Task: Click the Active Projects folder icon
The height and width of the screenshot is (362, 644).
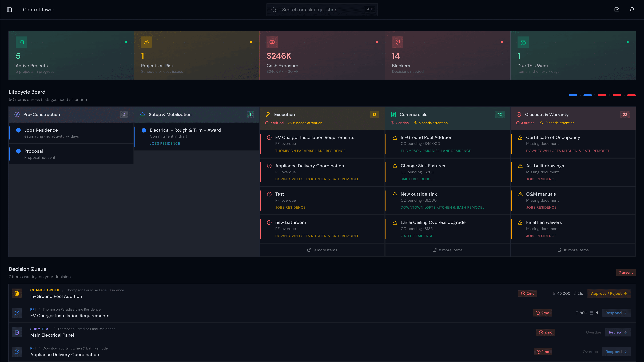Action: click(21, 42)
